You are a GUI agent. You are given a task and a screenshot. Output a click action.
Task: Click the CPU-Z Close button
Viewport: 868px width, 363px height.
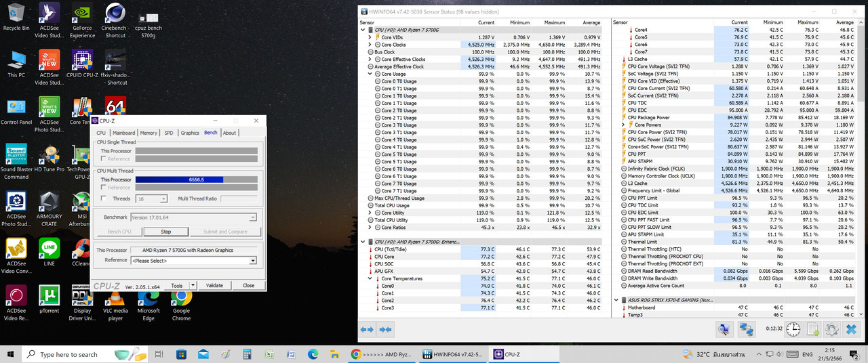click(248, 285)
